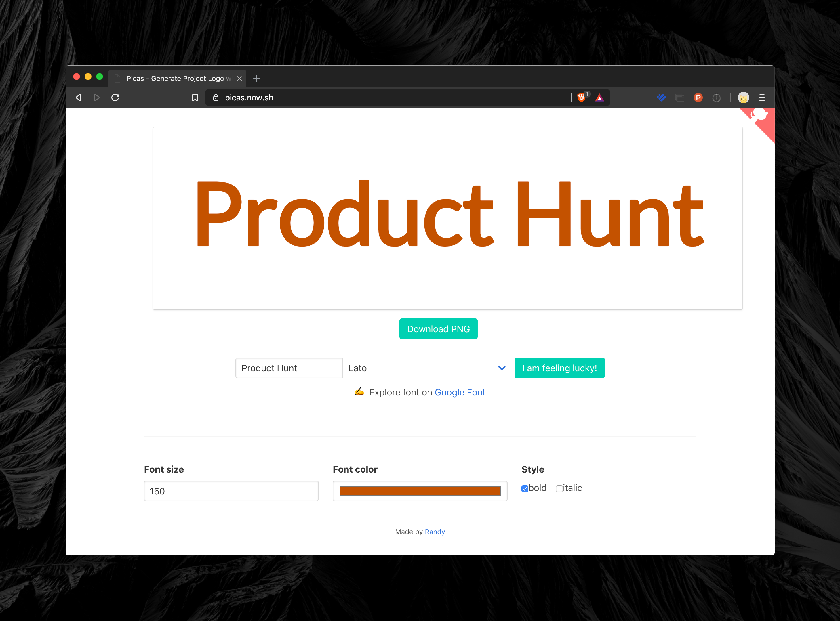Screen dimensions: 840x621
Task: Enable the italic checkbox
Action: point(559,489)
